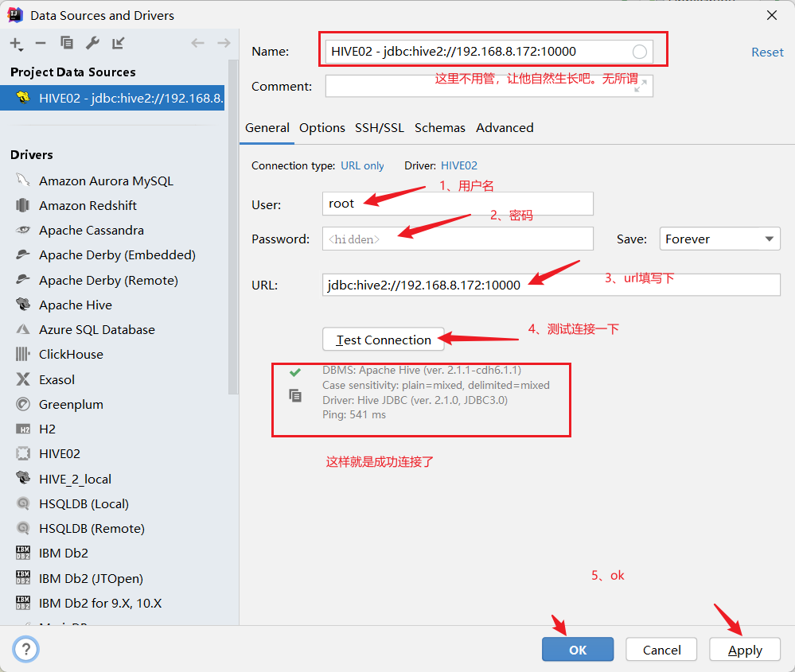795x672 pixels.
Task: Switch to the Schemas tab
Action: click(440, 127)
